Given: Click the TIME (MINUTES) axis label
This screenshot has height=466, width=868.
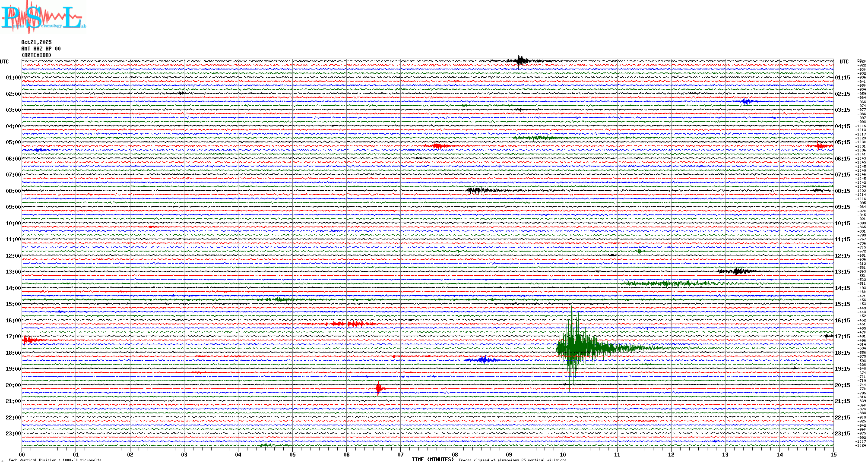Looking at the screenshot, I should (x=432, y=460).
